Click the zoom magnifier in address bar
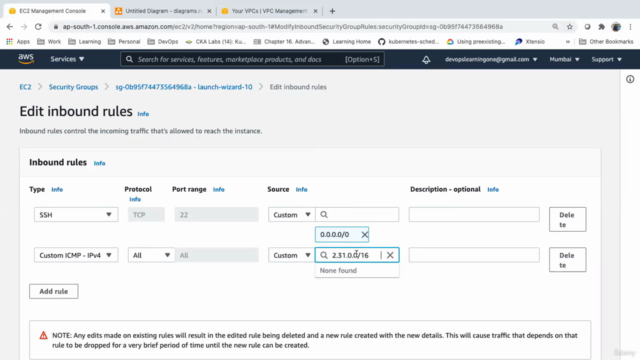640x360 pixels. [555, 27]
